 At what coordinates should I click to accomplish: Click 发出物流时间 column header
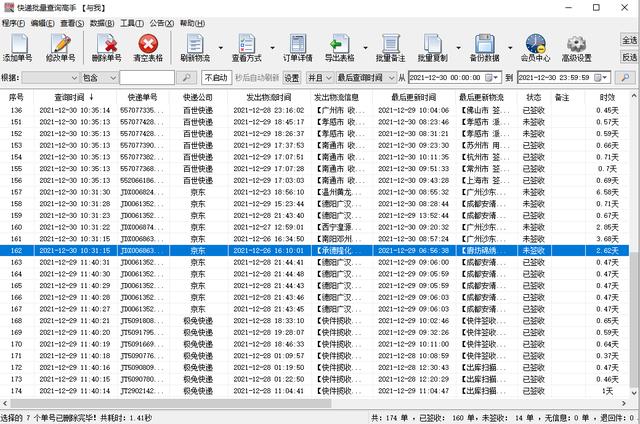point(269,97)
